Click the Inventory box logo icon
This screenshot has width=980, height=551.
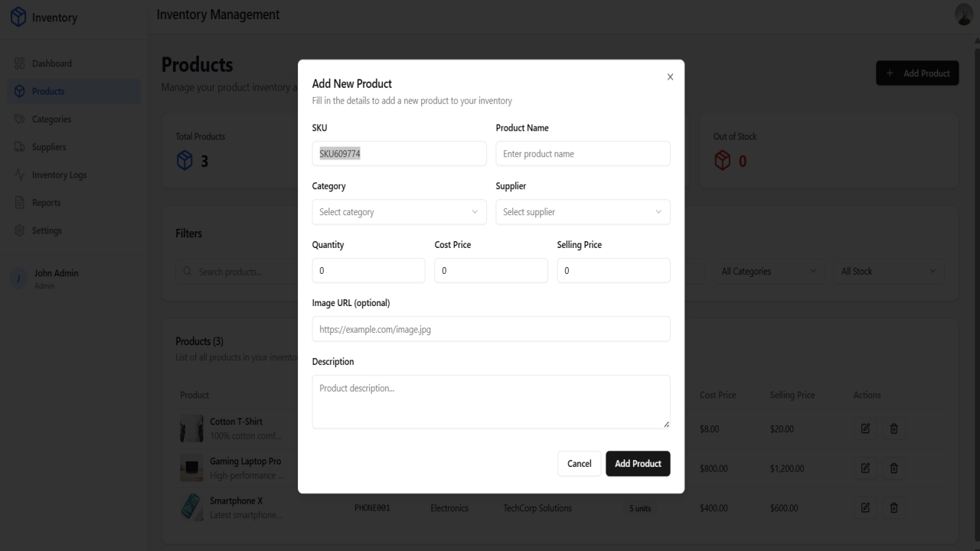pos(18,17)
